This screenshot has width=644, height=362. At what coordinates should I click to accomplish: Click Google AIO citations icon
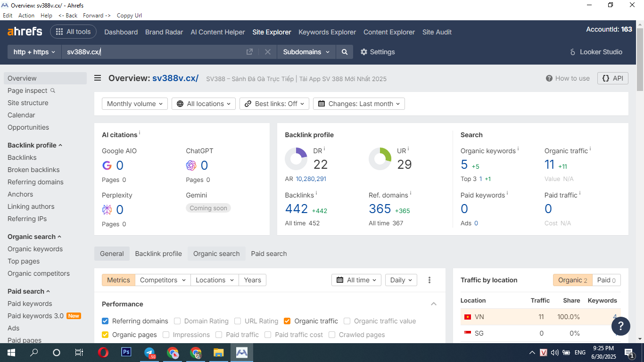pos(107,165)
